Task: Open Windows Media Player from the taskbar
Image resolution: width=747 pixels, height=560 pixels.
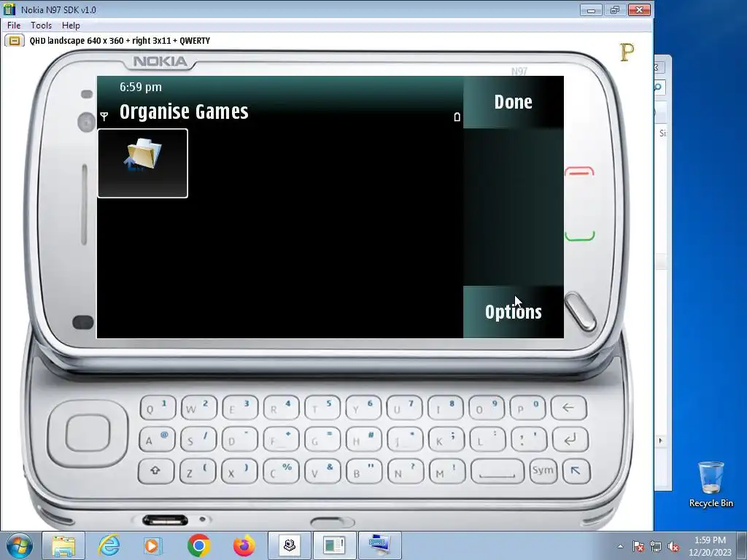Action: point(153,545)
